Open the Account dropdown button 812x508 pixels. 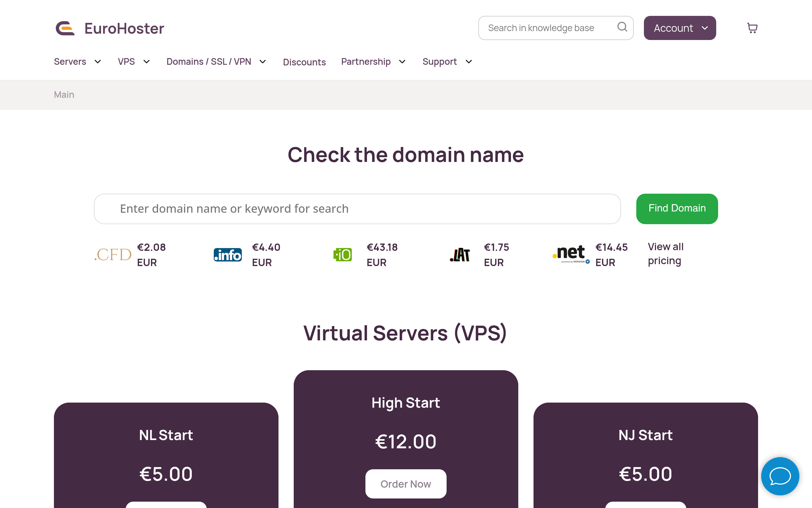click(680, 28)
